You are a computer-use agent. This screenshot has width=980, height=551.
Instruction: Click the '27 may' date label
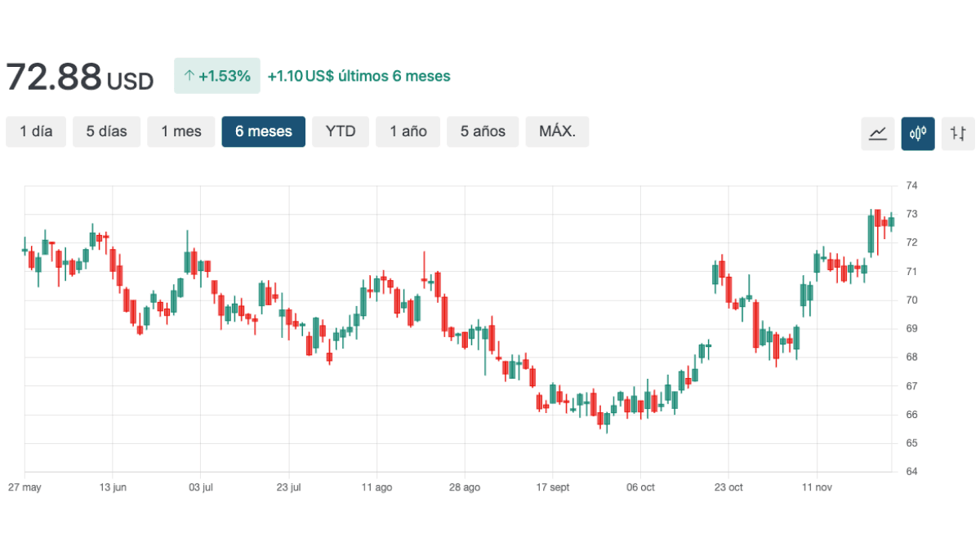[24, 487]
